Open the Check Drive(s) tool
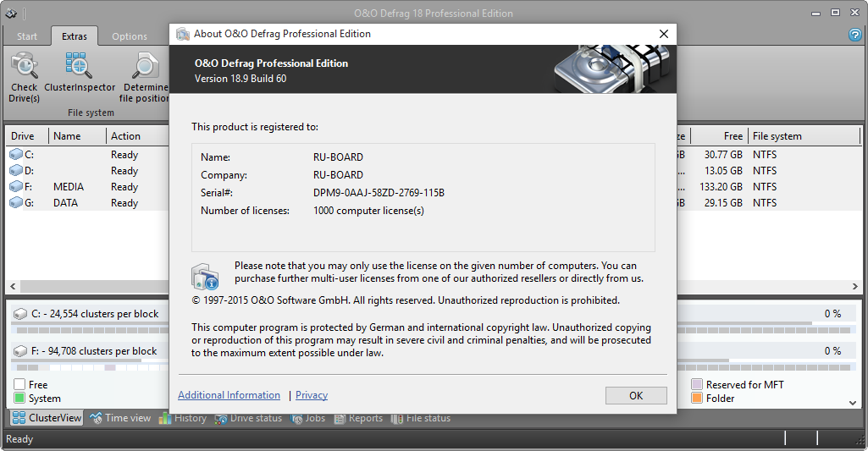 pyautogui.click(x=25, y=78)
